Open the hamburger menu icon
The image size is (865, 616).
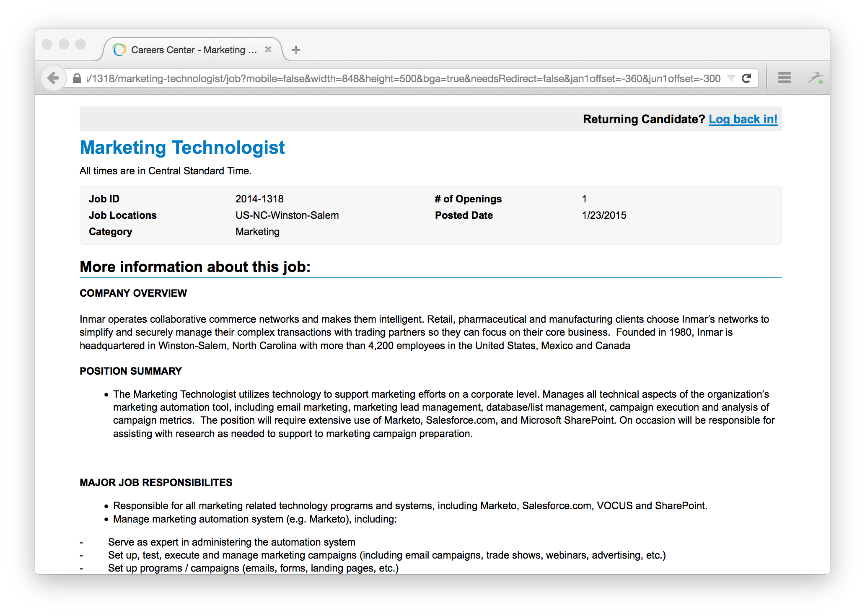(x=784, y=78)
